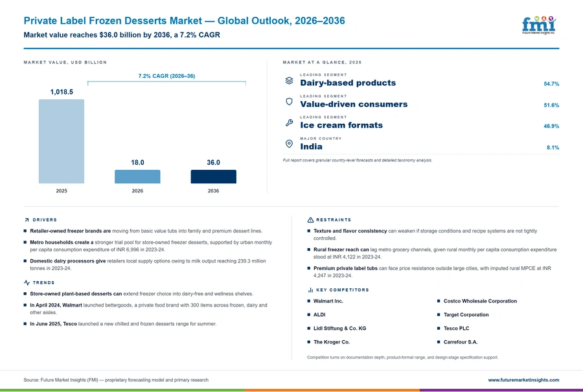583x392 pixels.
Task: Click the Dairy-based products heading
Action: 348,83
